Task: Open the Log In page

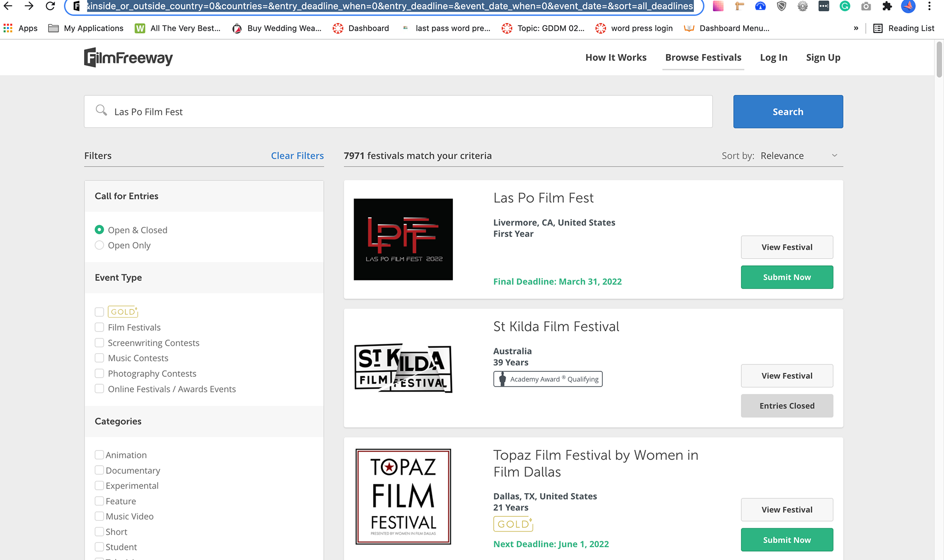Action: (x=773, y=57)
